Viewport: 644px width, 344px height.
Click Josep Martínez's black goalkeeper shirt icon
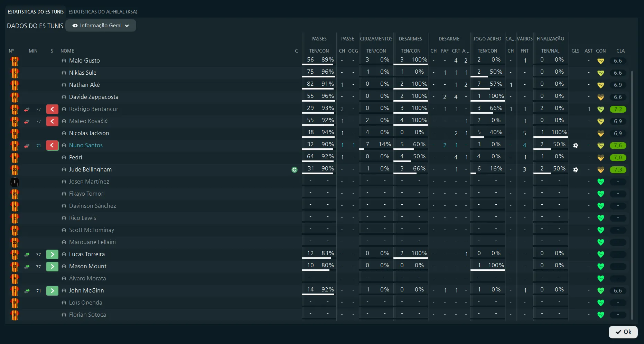point(15,182)
